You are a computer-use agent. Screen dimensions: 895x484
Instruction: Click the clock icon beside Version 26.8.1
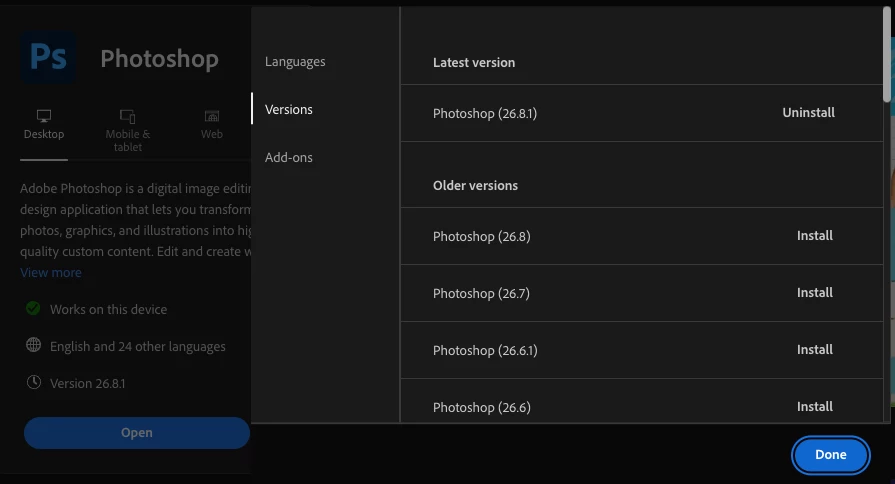34,382
